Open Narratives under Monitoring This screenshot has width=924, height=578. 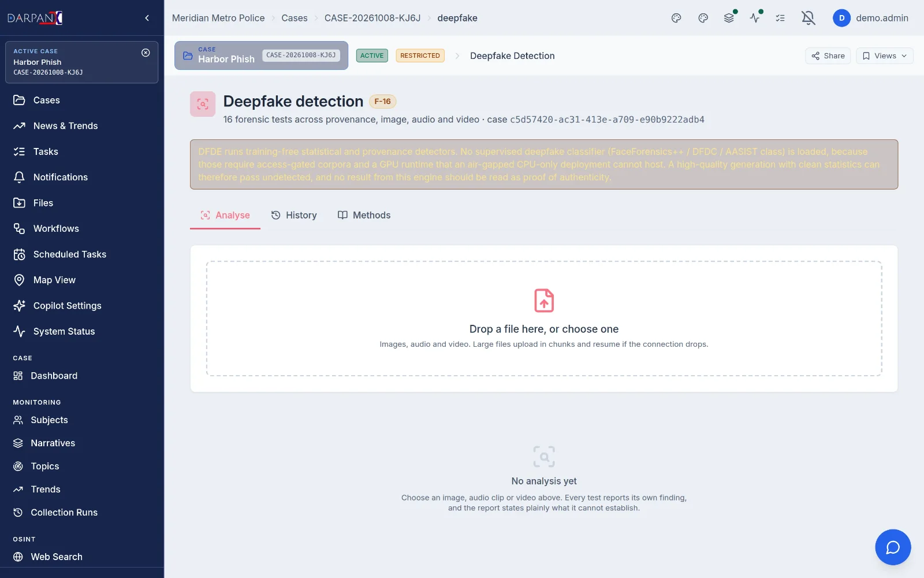[82, 443]
